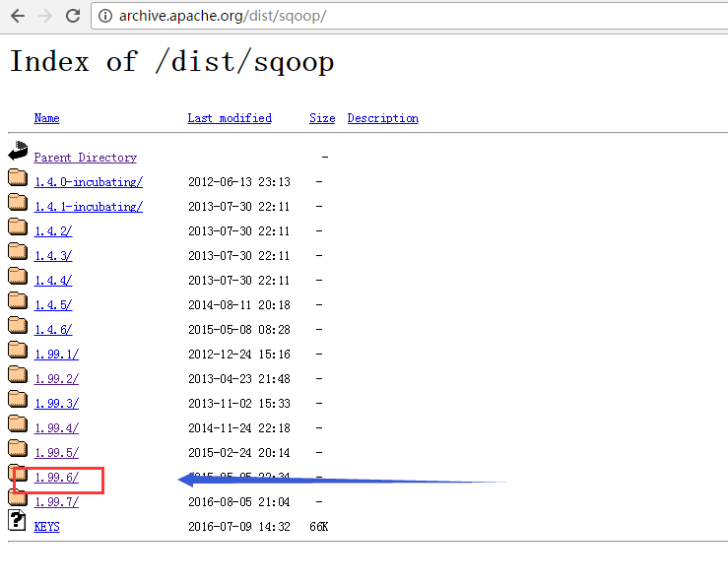Open the 1.4.1-incubating/ directory link
The image size is (728, 583).
pos(89,207)
